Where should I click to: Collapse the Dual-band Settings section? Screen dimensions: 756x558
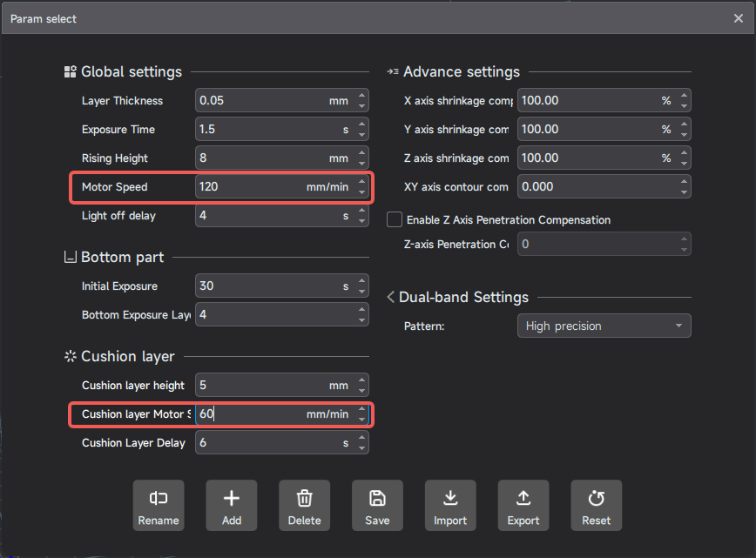(x=391, y=298)
